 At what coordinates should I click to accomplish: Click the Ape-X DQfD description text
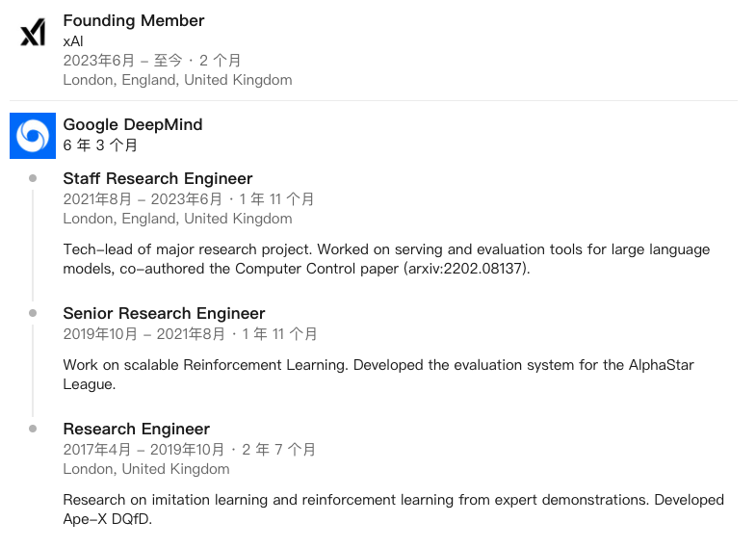tap(394, 509)
